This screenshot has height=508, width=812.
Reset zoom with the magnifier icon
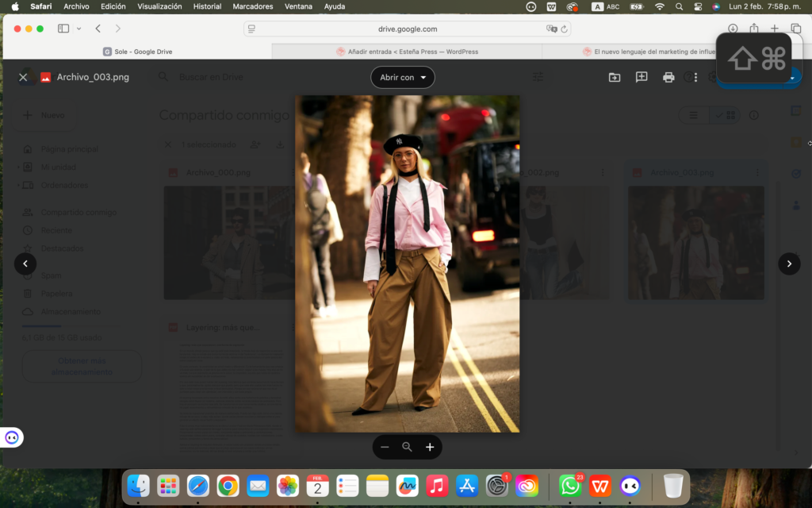point(407,447)
